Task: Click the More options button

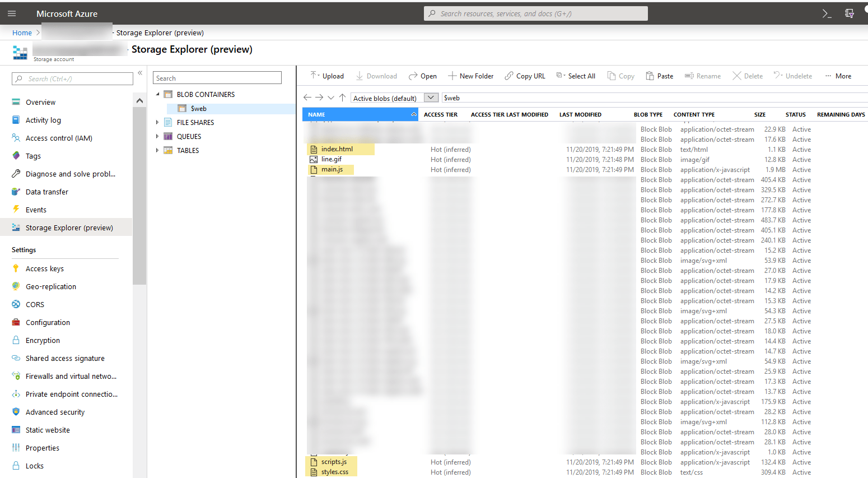Action: [838, 76]
